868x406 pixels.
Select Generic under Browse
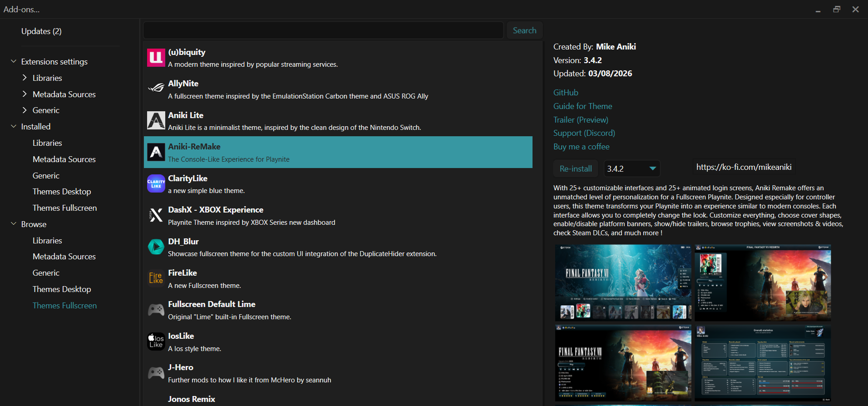click(46, 273)
